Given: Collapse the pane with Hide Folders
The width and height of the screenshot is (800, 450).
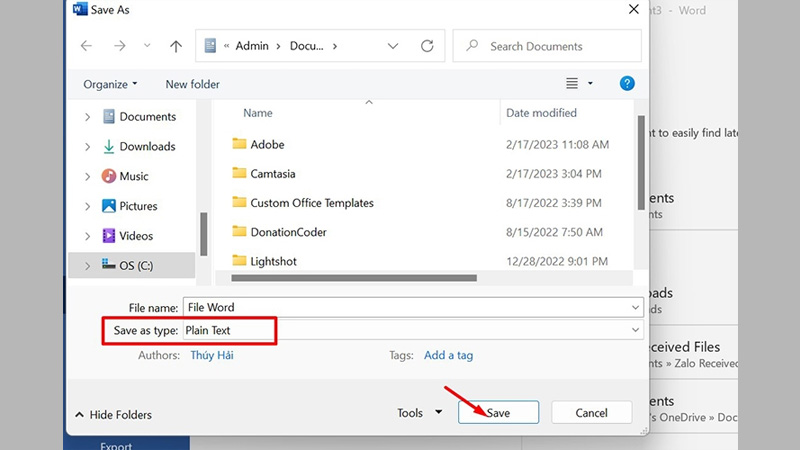Looking at the screenshot, I should point(113,414).
